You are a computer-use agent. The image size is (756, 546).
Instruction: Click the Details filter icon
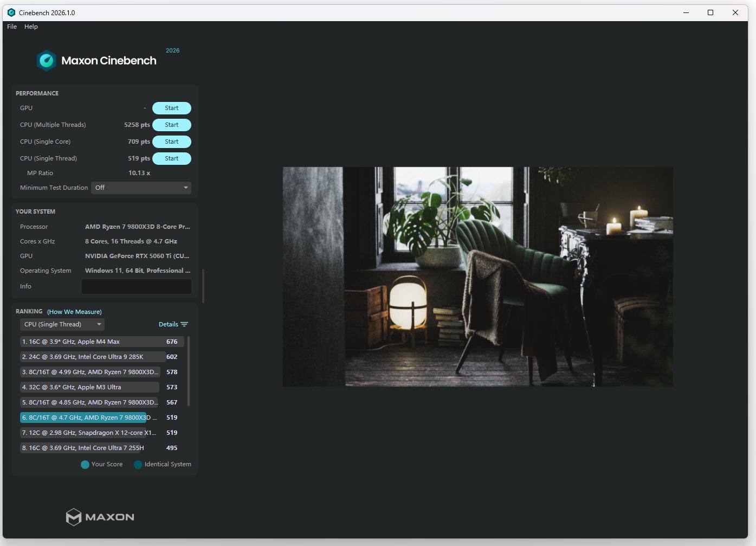click(184, 324)
